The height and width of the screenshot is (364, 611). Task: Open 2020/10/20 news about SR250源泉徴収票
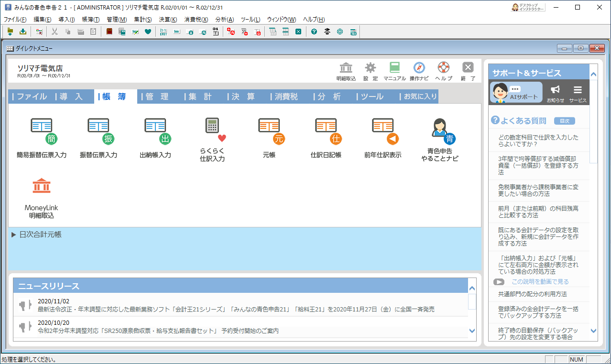pos(240,327)
